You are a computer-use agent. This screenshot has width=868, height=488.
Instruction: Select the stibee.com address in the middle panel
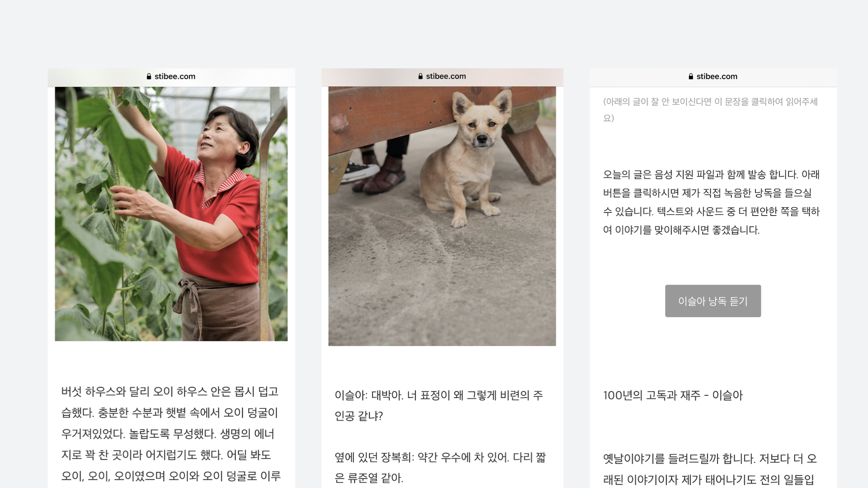tap(446, 76)
